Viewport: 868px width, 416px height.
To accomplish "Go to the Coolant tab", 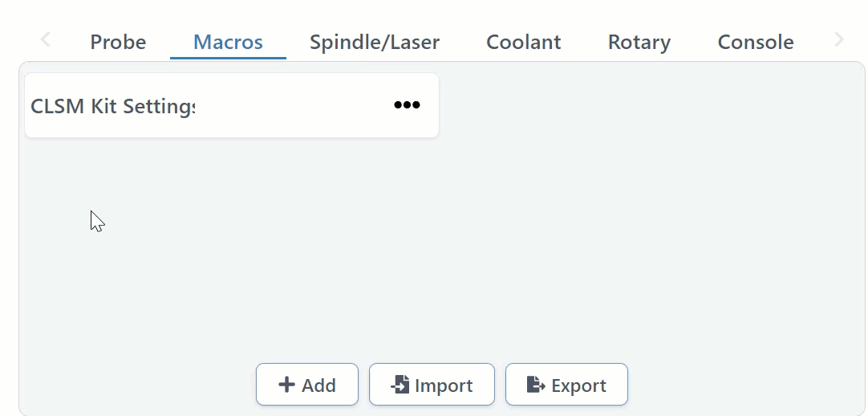I will click(523, 42).
